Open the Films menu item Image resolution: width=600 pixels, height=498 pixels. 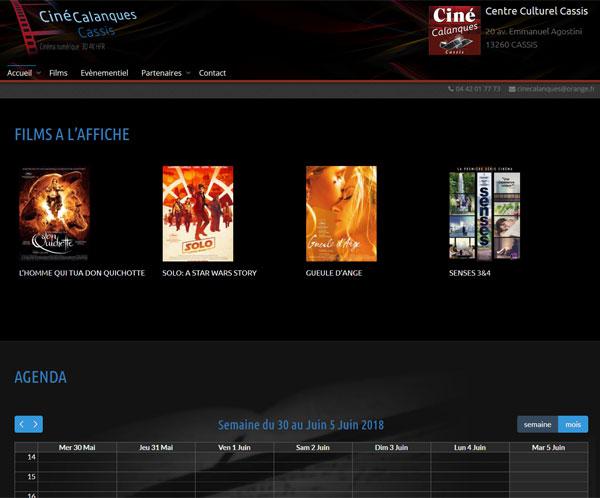click(58, 73)
